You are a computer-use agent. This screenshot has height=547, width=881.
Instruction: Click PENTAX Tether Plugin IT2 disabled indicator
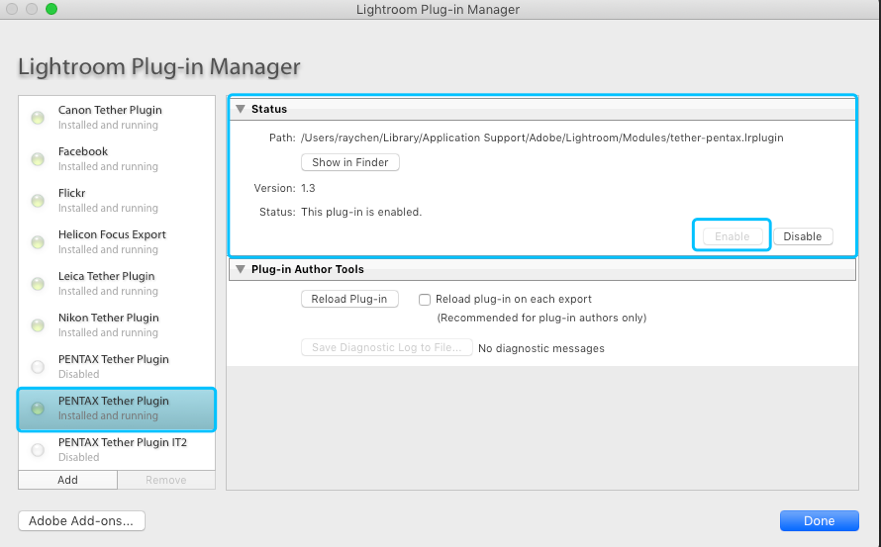pyautogui.click(x=38, y=450)
